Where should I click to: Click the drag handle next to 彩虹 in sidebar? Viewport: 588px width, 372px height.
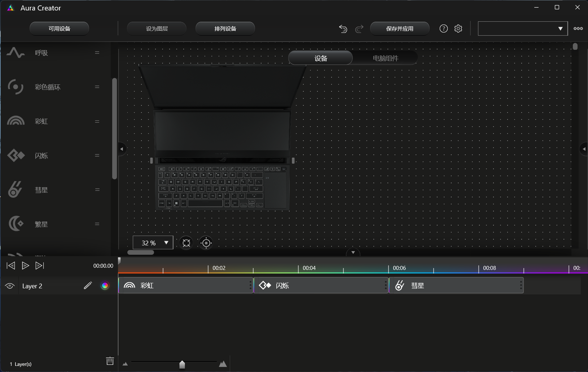click(97, 122)
